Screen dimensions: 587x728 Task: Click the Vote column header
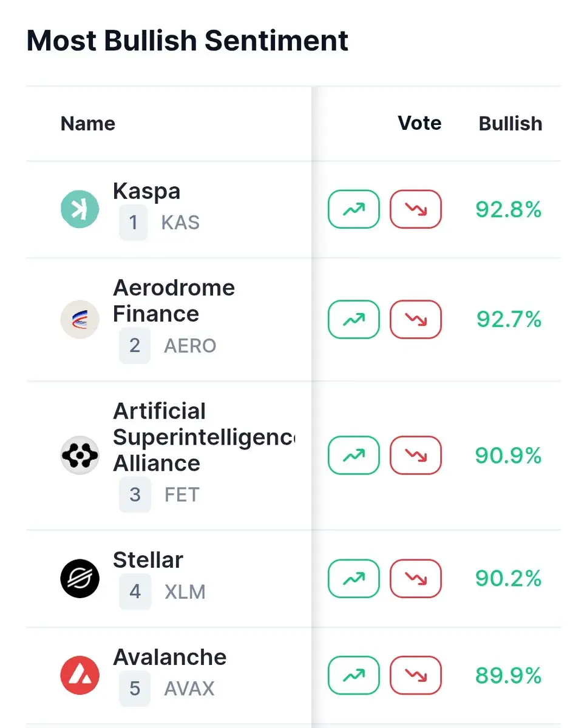(x=419, y=123)
